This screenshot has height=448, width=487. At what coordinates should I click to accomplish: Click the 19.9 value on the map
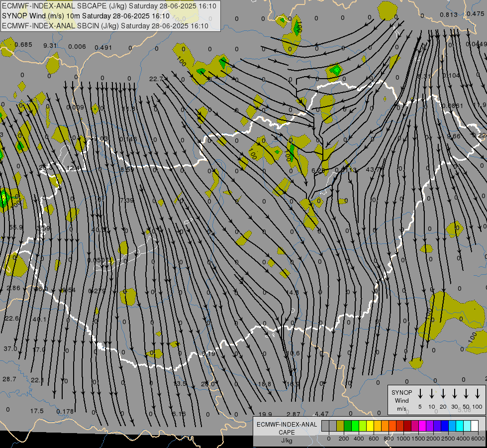point(265,414)
